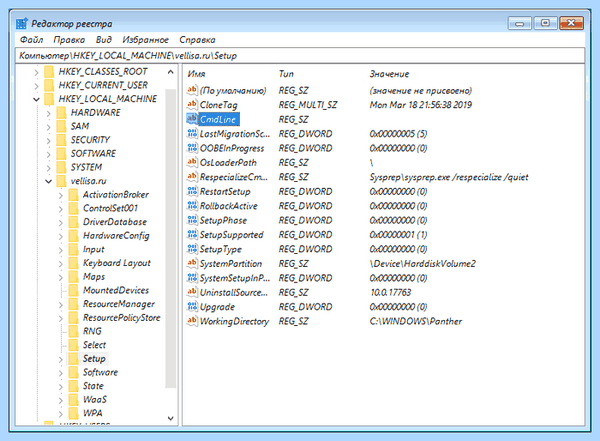600x441 pixels.
Task: Click the tree scrollbar down arrow
Action: [x=171, y=418]
